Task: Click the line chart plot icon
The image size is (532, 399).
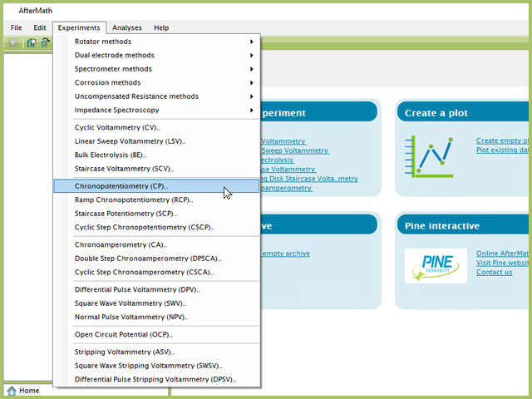Action: [429, 156]
